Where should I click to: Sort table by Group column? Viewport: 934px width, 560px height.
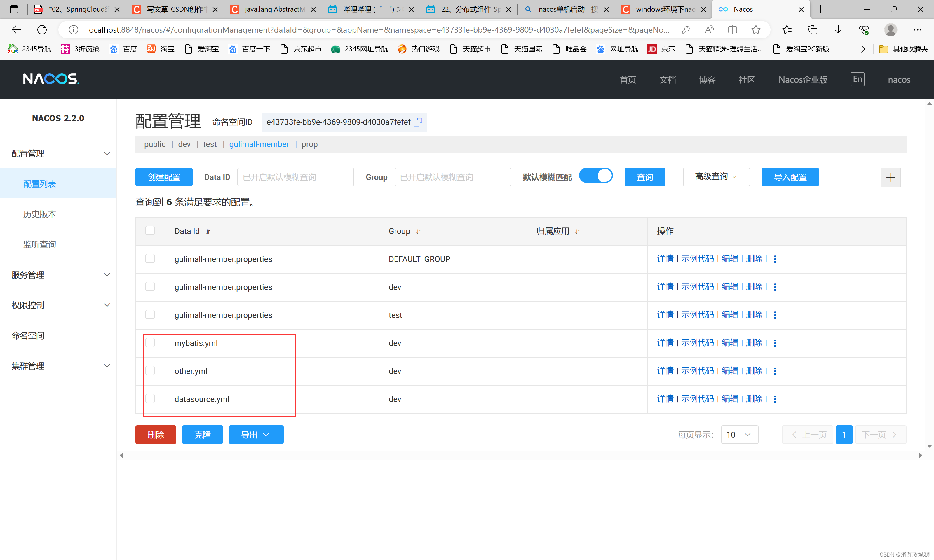coord(418,232)
